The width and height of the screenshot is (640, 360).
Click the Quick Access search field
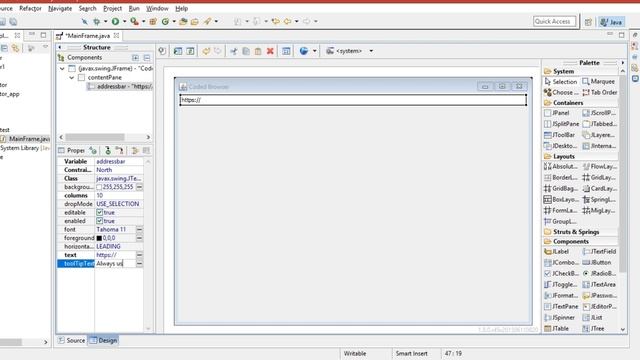click(554, 21)
